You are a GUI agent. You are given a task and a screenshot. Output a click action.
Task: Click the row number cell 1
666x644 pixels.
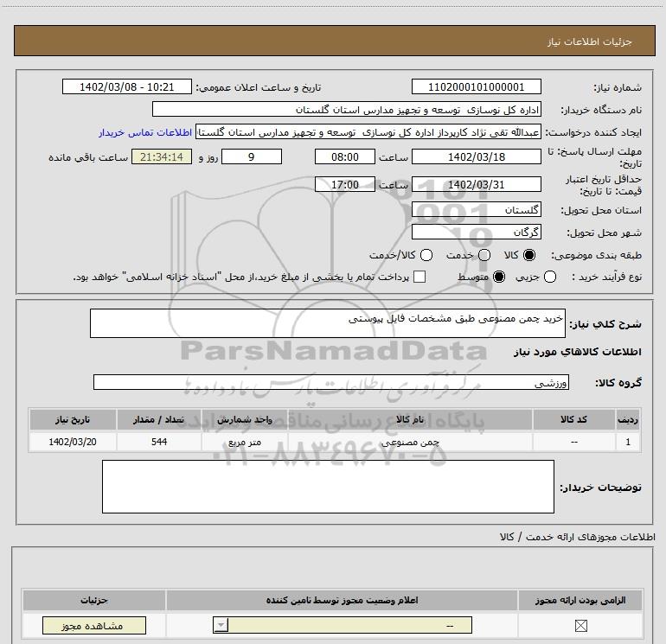(628, 442)
